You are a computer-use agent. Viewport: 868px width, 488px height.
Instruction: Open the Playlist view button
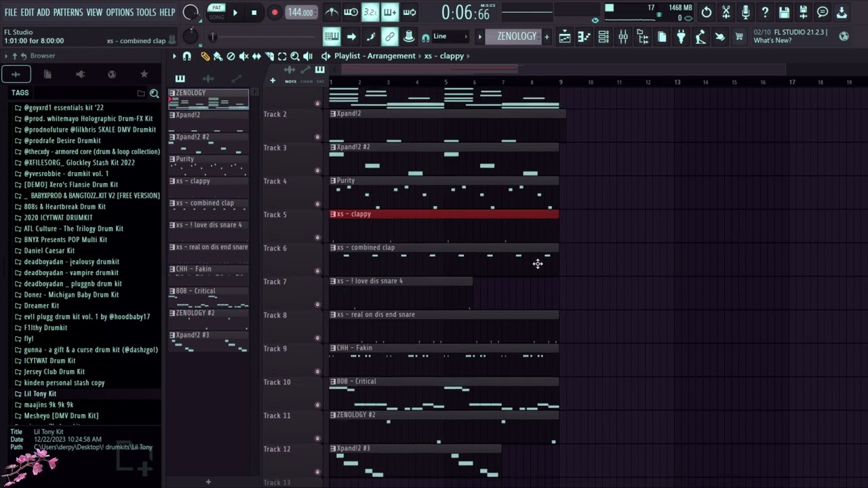point(564,37)
